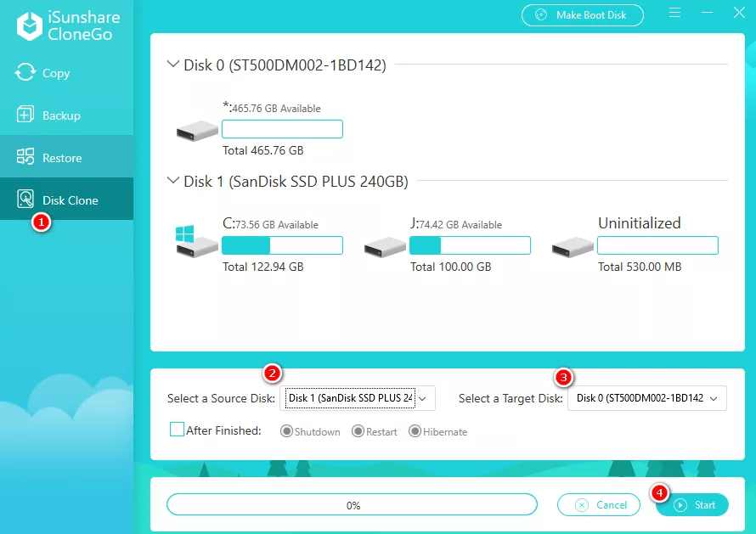Select the C: Windows drive icon
This screenshot has width=756, height=534.
197,242
